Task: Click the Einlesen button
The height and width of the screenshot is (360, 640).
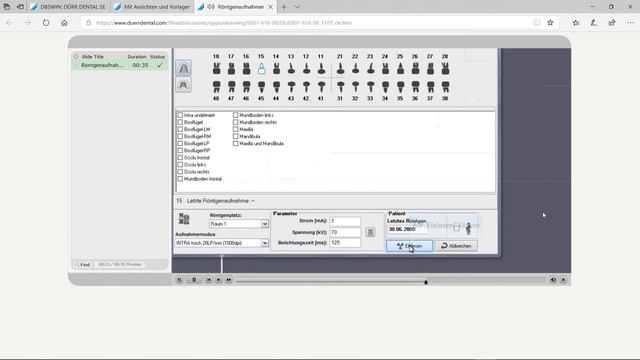Action: click(x=409, y=246)
